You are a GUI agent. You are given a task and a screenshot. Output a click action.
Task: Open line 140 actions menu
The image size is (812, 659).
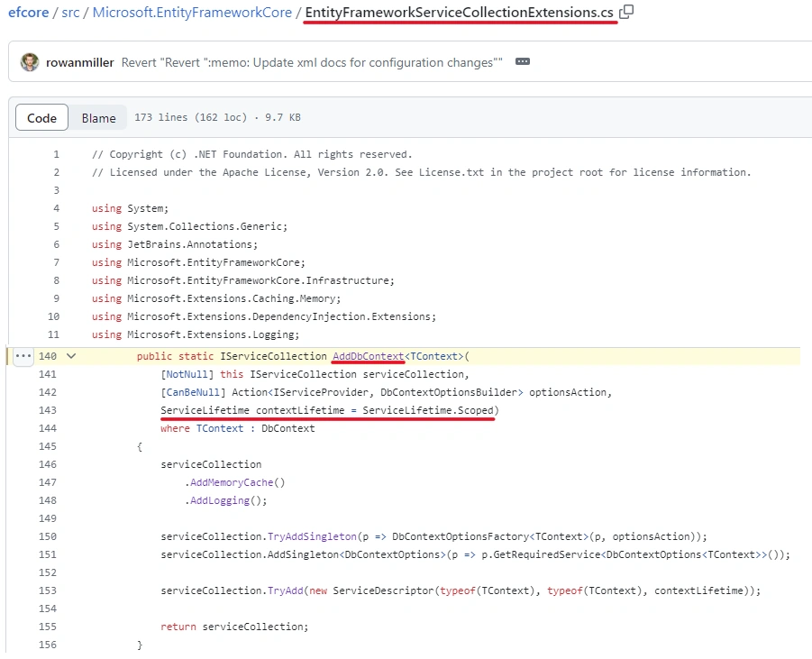pyautogui.click(x=23, y=356)
